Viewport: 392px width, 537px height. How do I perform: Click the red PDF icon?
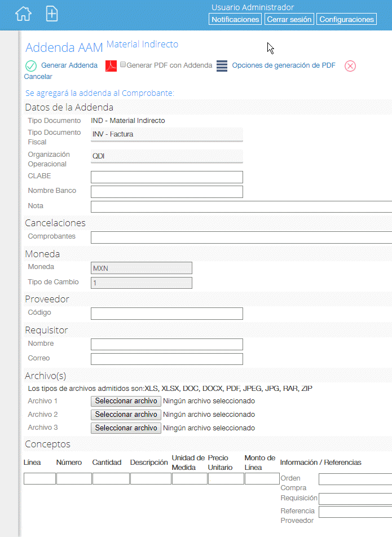111,66
